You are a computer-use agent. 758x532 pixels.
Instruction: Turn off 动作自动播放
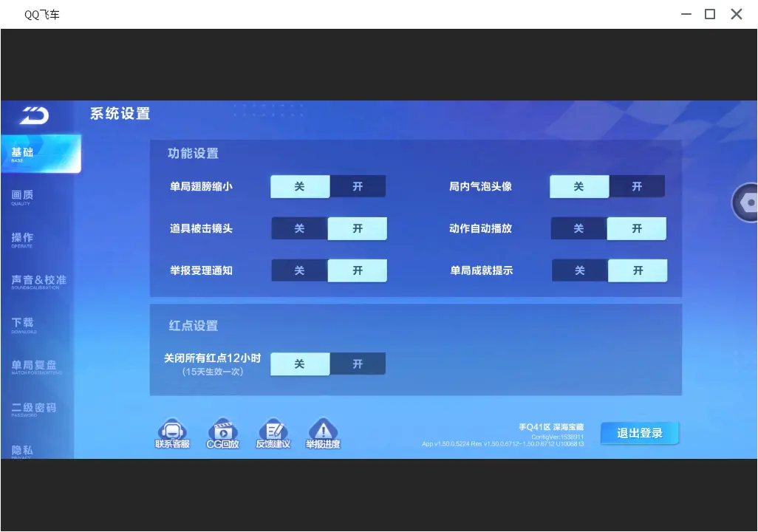(579, 229)
